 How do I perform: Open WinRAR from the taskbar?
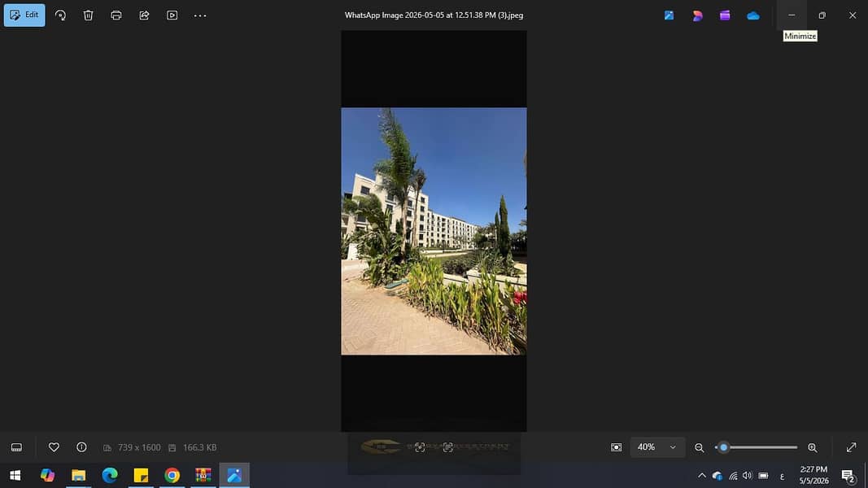tap(203, 475)
